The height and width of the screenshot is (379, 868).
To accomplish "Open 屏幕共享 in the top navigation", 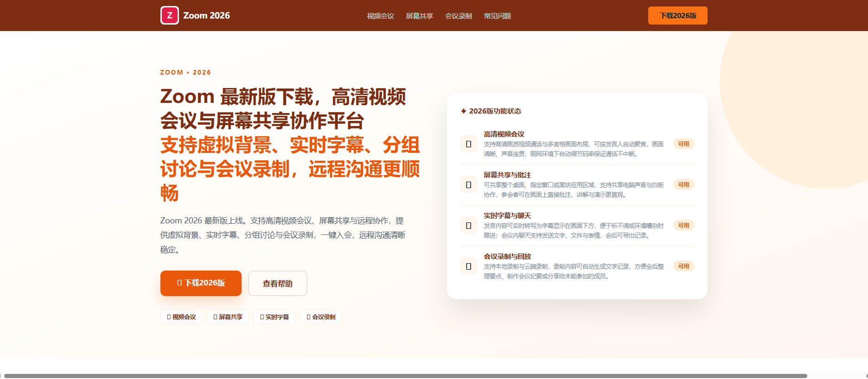I will tap(420, 16).
